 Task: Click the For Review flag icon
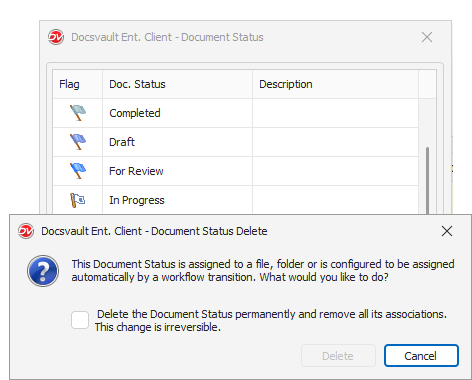tap(78, 171)
